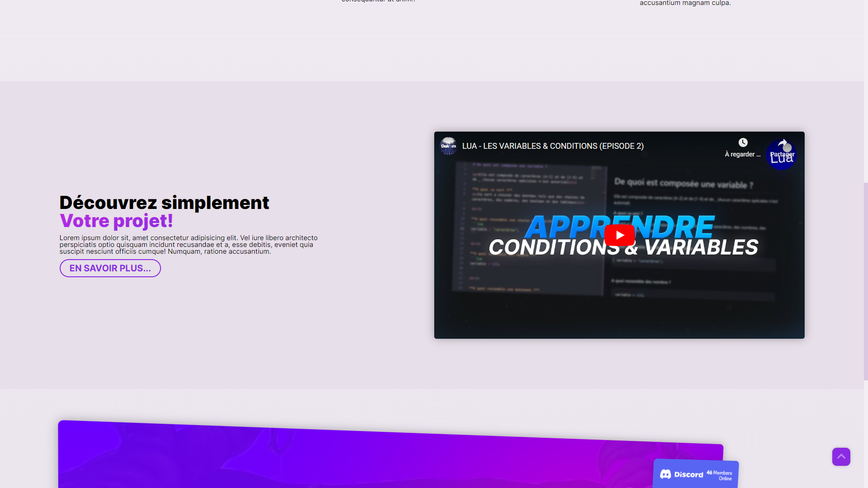Click the "Votre projet!" purple heading

(x=116, y=221)
